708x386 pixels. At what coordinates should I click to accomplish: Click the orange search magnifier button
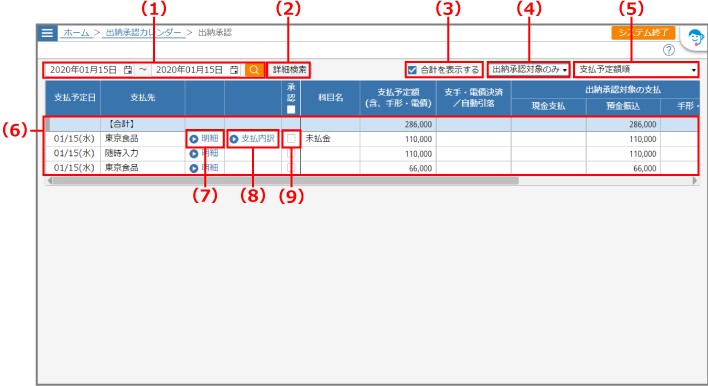tap(254, 70)
